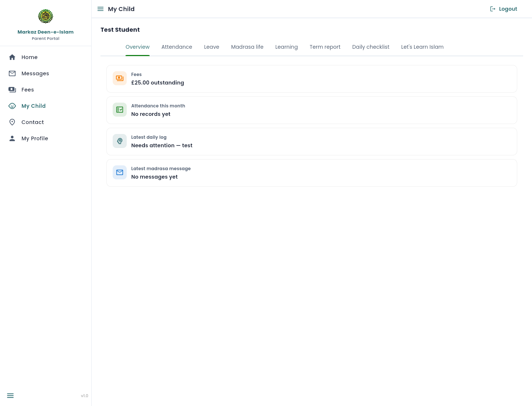Click the Test Student heading
Viewport: 532px width, 406px height.
pyautogui.click(x=120, y=30)
